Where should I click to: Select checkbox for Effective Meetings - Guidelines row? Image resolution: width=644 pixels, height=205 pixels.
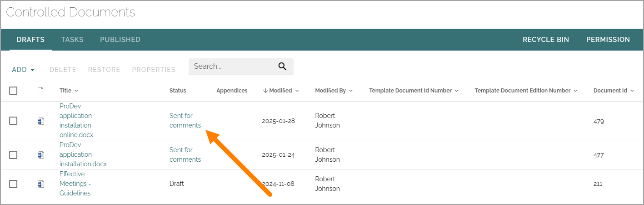click(x=13, y=184)
